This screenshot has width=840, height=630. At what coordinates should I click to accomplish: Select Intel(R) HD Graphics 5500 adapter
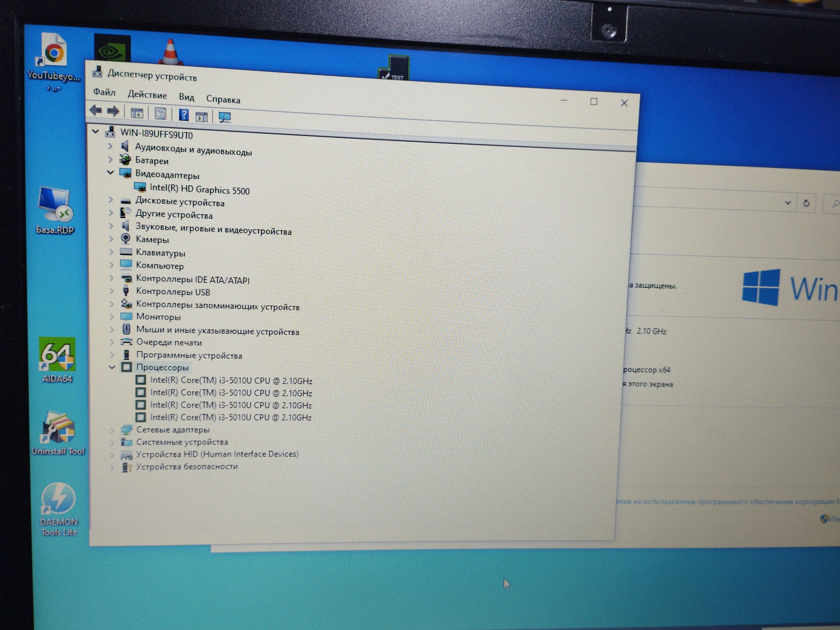[x=199, y=189]
